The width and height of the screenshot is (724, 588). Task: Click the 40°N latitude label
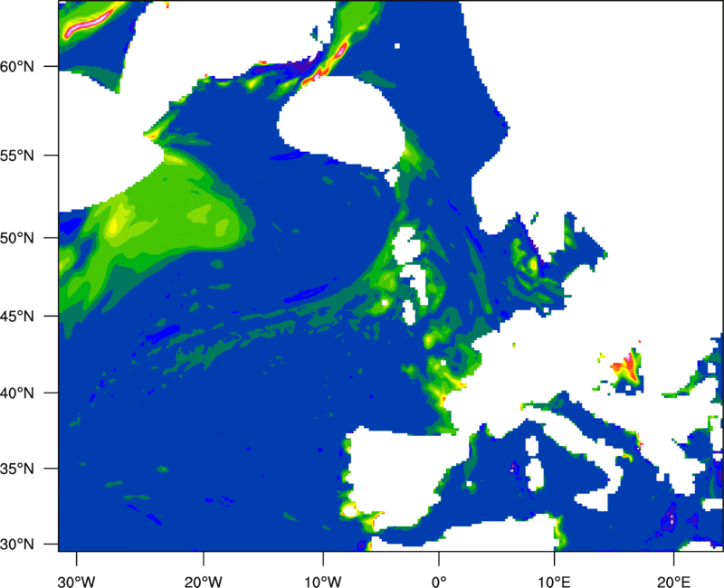tap(17, 394)
